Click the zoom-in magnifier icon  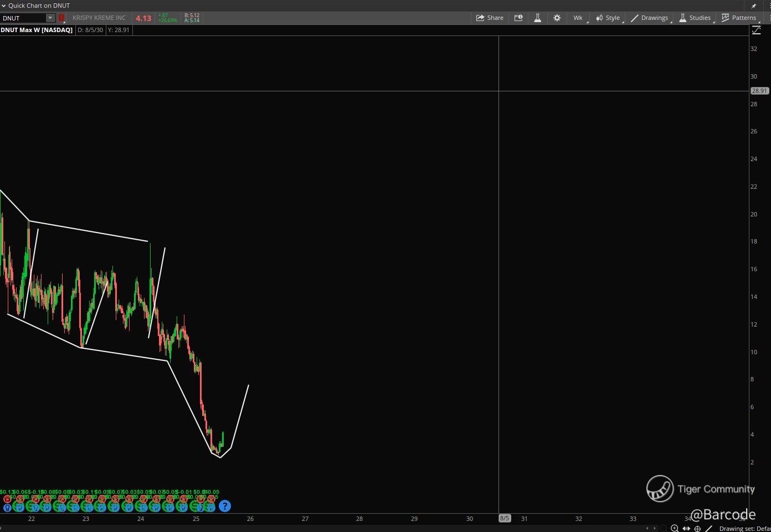675,528
